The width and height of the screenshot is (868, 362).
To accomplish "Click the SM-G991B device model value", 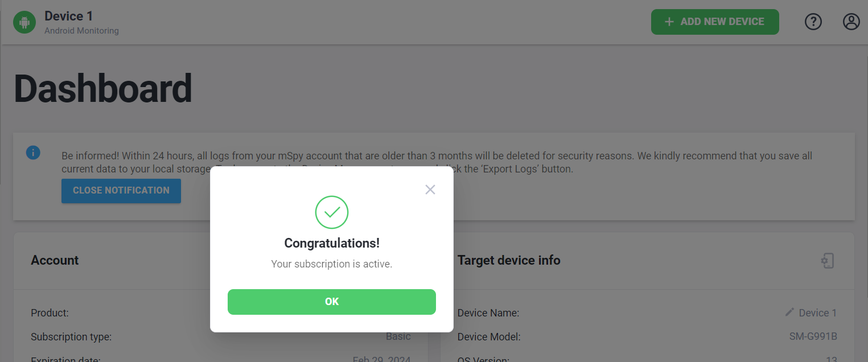I will (813, 336).
